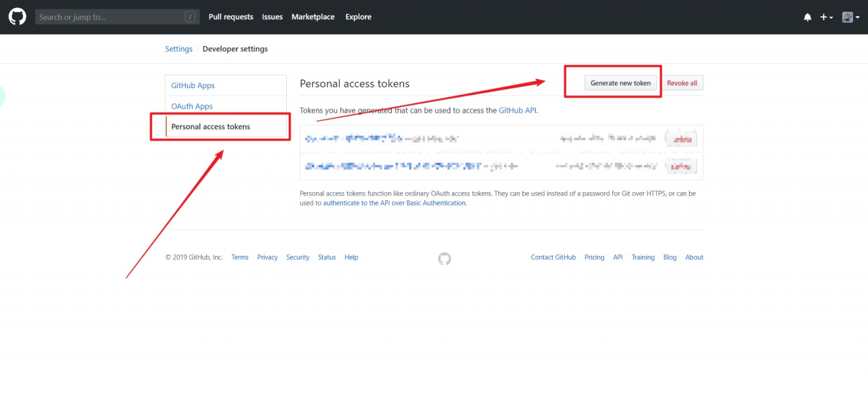This screenshot has width=868, height=416.
Task: Open the user avatar profile menu
Action: 850,17
